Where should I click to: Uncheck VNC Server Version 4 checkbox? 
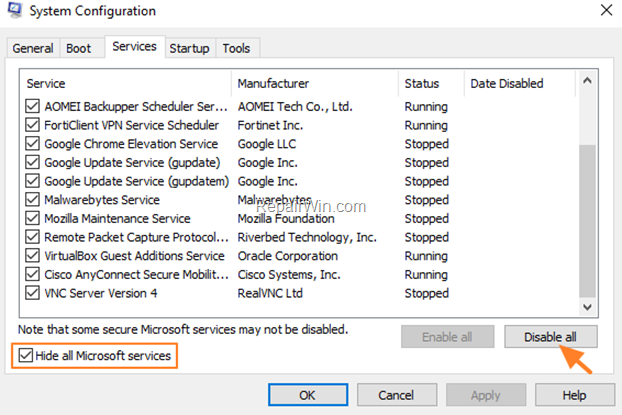click(32, 293)
